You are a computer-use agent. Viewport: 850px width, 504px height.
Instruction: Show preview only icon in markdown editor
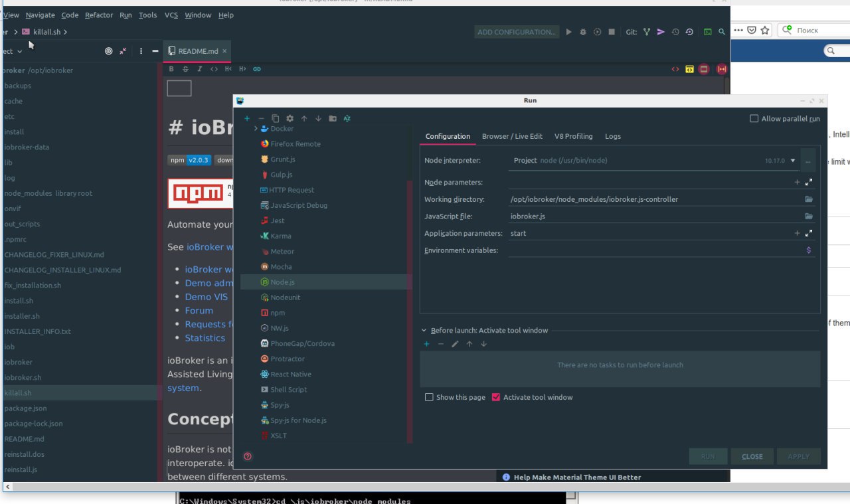(704, 69)
